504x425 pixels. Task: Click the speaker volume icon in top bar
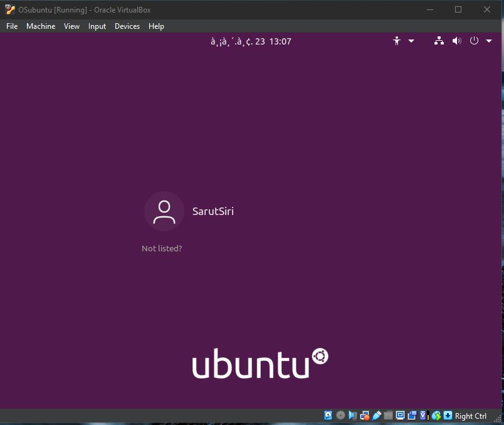point(456,41)
